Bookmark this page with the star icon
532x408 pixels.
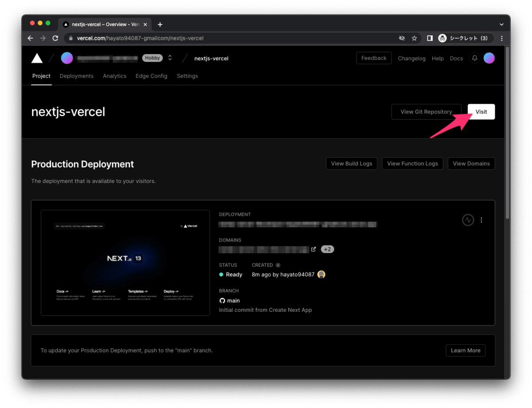point(415,38)
